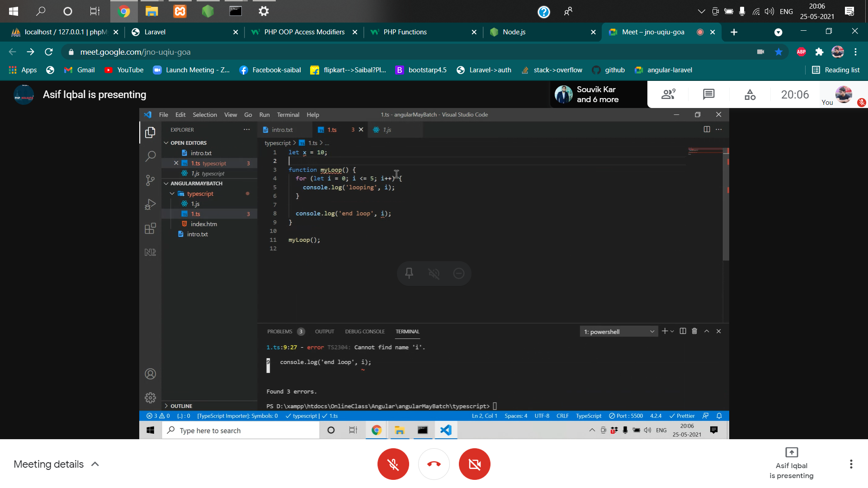The height and width of the screenshot is (488, 868).
Task: Toggle camera off button in Meet
Action: (x=474, y=464)
